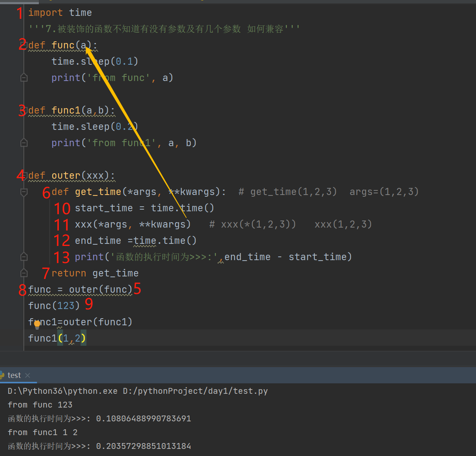Click fold-end marker beside the execution-time print line
476x456 pixels.
(24, 257)
